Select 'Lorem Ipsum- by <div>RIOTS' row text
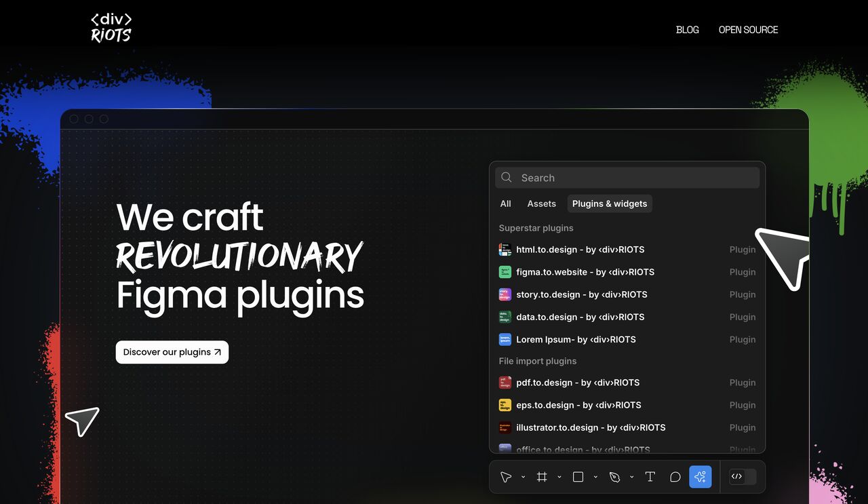Image resolution: width=868 pixels, height=504 pixels. click(576, 339)
